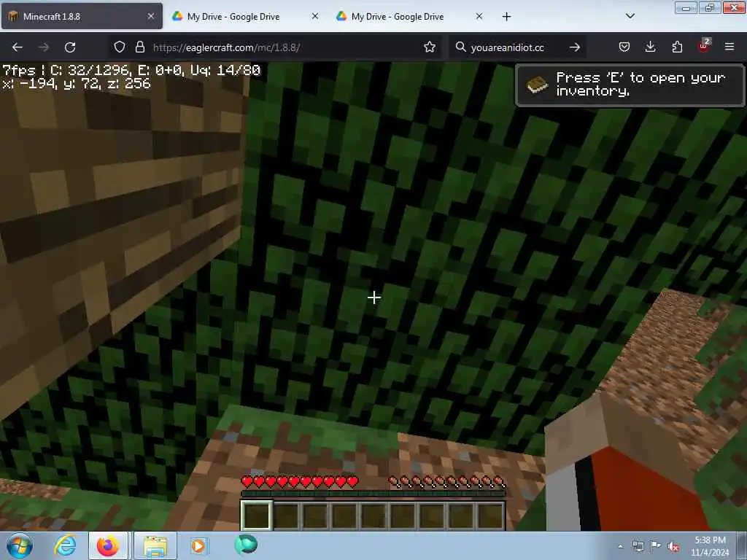Click the teal round taskbar app icon

[x=246, y=545]
